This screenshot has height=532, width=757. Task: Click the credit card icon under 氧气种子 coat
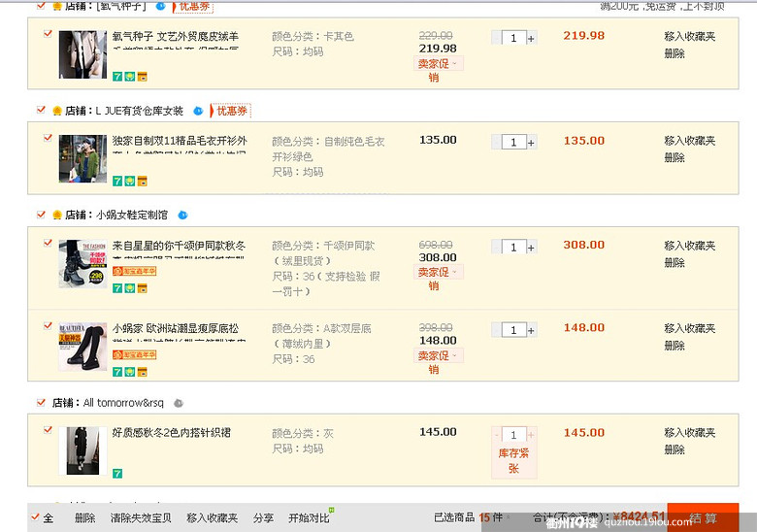pos(143,77)
